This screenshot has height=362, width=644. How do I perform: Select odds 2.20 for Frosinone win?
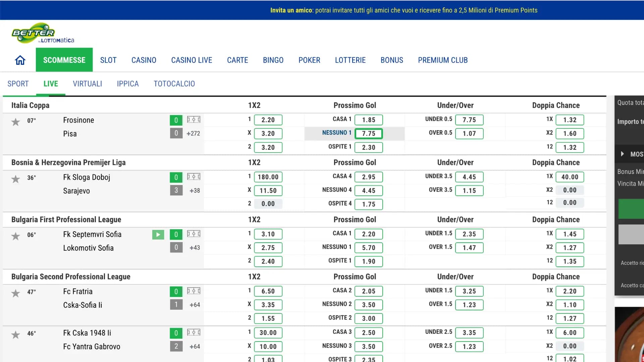click(x=268, y=120)
